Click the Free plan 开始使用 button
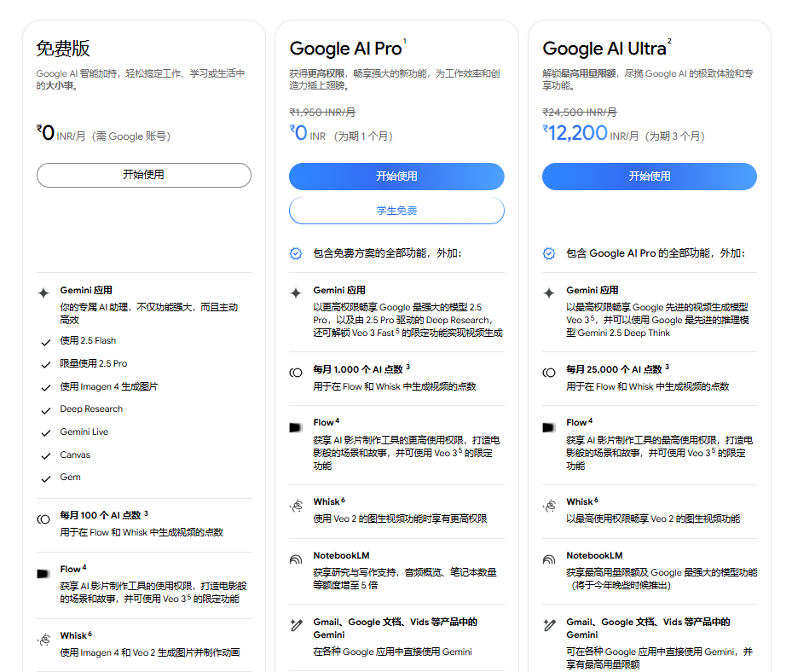 (143, 175)
